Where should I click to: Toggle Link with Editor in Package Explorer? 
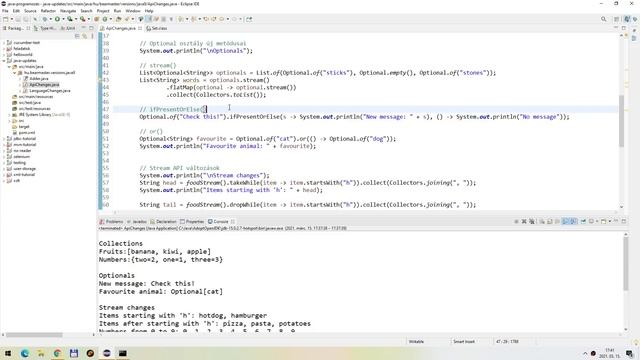84,36
